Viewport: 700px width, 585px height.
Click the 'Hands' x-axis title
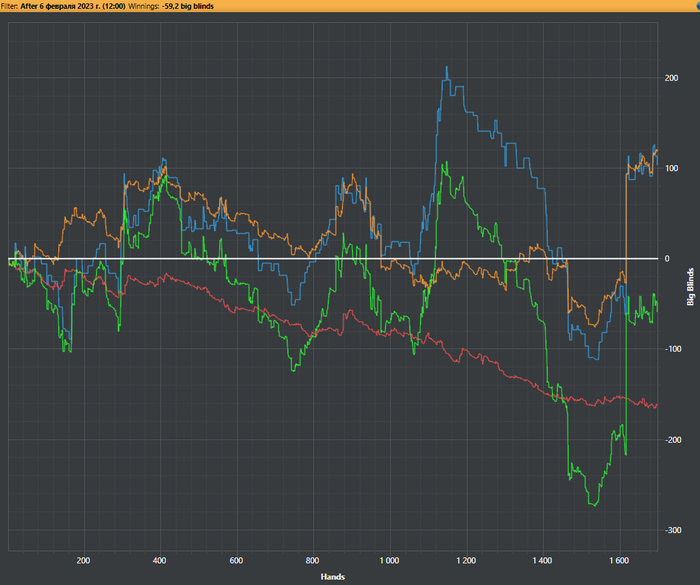coord(333,577)
